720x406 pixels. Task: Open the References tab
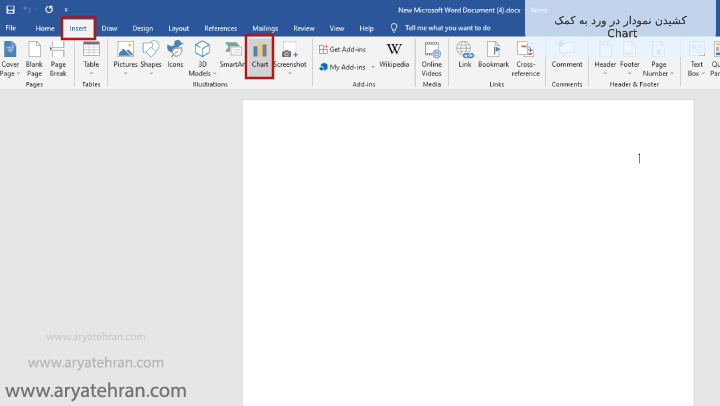click(220, 28)
